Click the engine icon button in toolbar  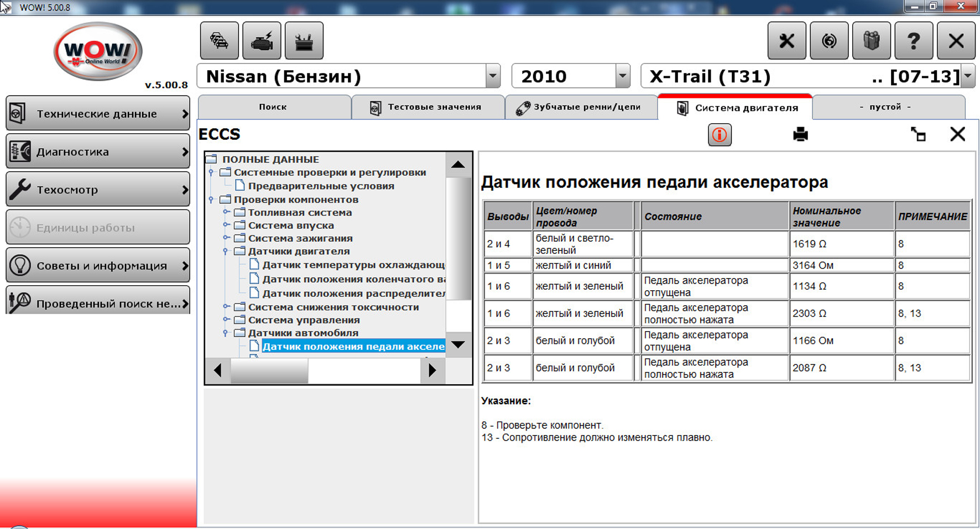click(x=262, y=41)
